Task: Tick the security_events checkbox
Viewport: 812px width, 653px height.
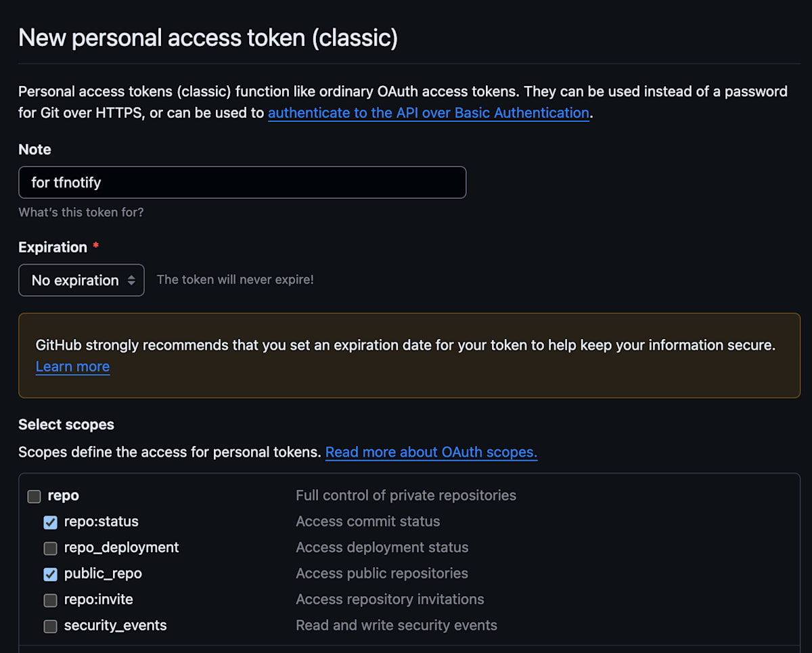Action: click(50, 627)
